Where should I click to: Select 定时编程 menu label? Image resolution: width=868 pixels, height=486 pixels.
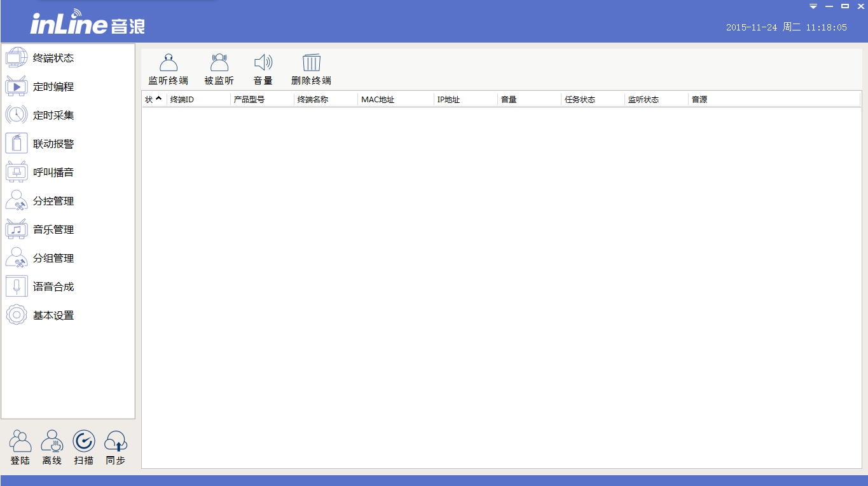53,87
